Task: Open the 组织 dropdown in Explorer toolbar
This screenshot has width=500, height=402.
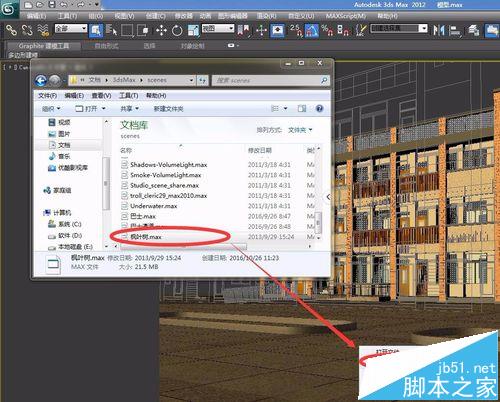Action: coord(51,109)
